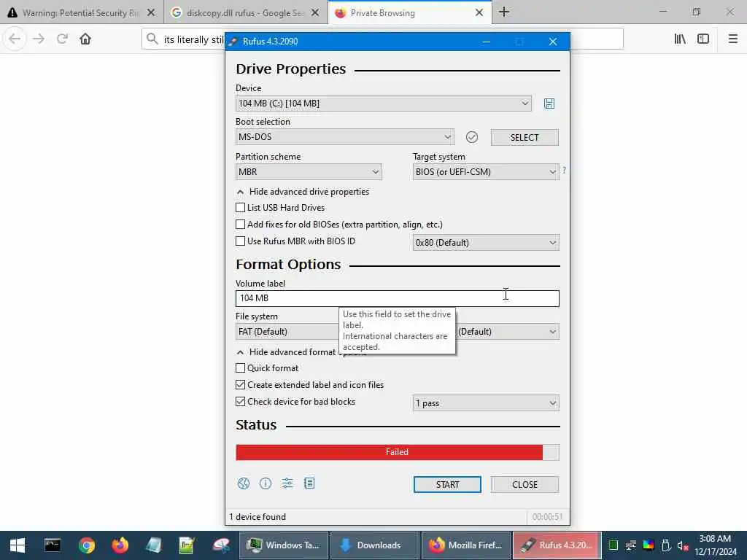Click Firefox forward arrow
Viewport: 747px width, 560px height.
pos(39,39)
